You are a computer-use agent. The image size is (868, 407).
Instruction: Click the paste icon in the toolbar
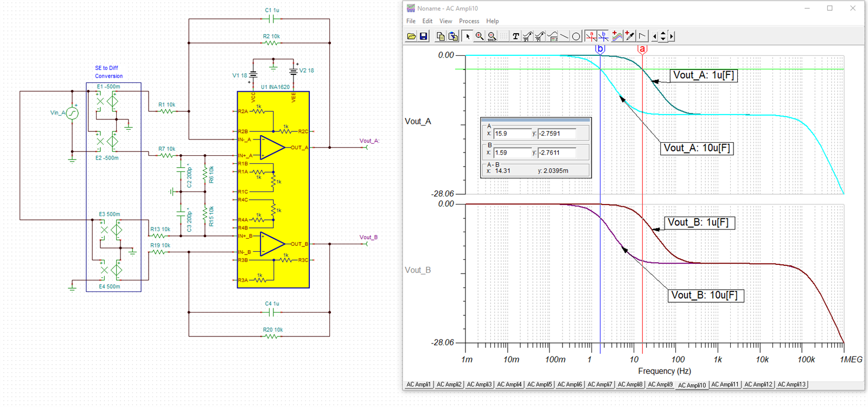coord(453,36)
